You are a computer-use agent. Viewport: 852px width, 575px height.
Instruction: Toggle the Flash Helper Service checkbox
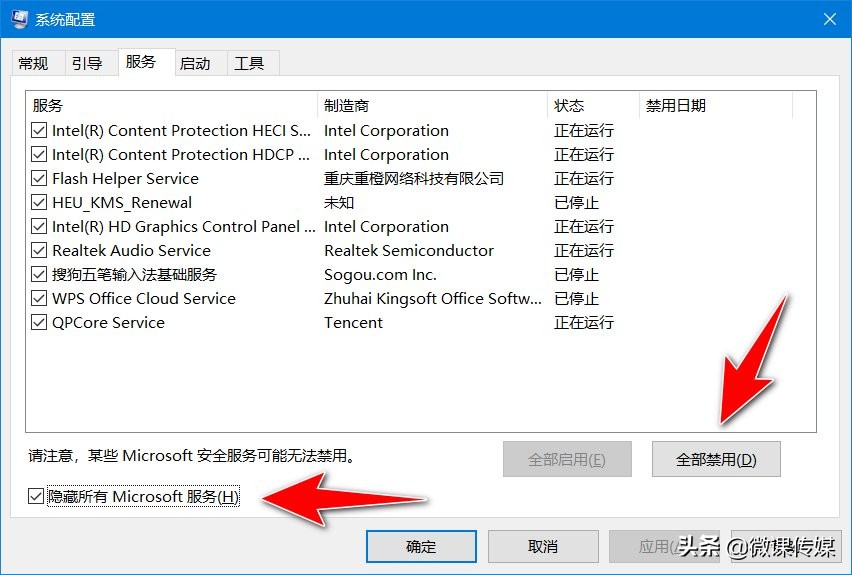(x=39, y=178)
